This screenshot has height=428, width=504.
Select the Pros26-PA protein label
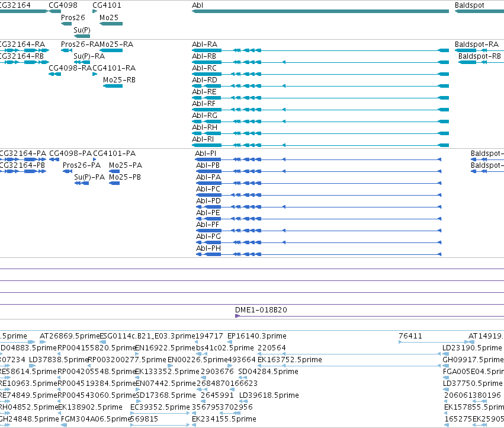coord(82,165)
